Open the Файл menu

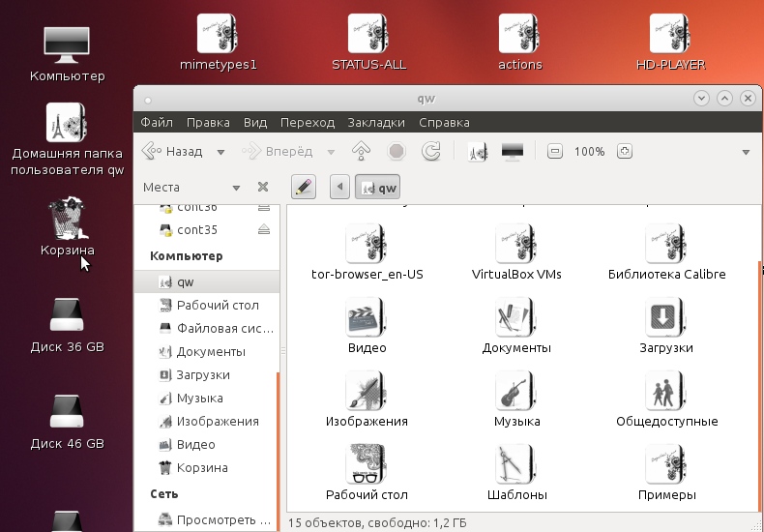tap(157, 122)
